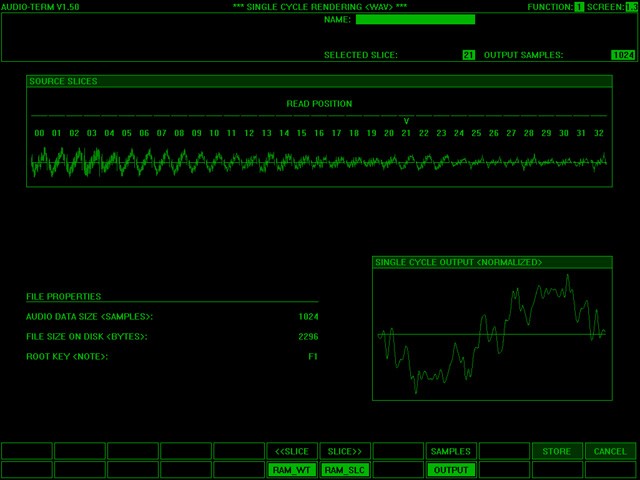The width and height of the screenshot is (640, 480).
Task: Select source slice 21
Action: 406,133
